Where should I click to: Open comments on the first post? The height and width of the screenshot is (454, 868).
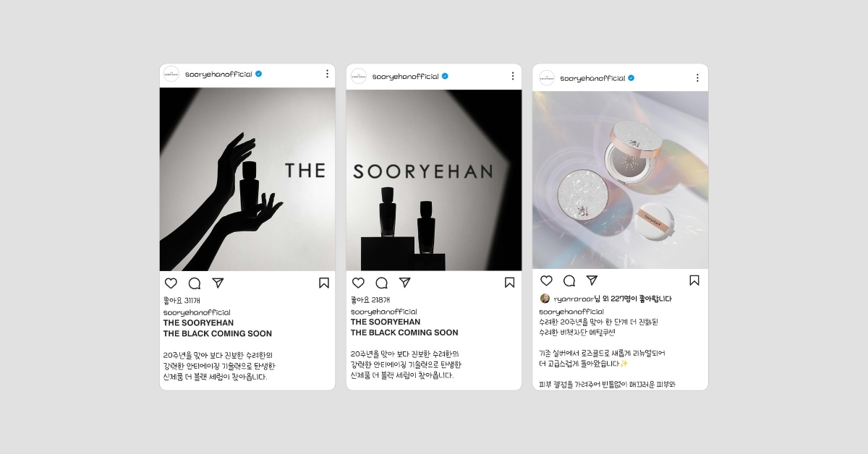pyautogui.click(x=195, y=283)
